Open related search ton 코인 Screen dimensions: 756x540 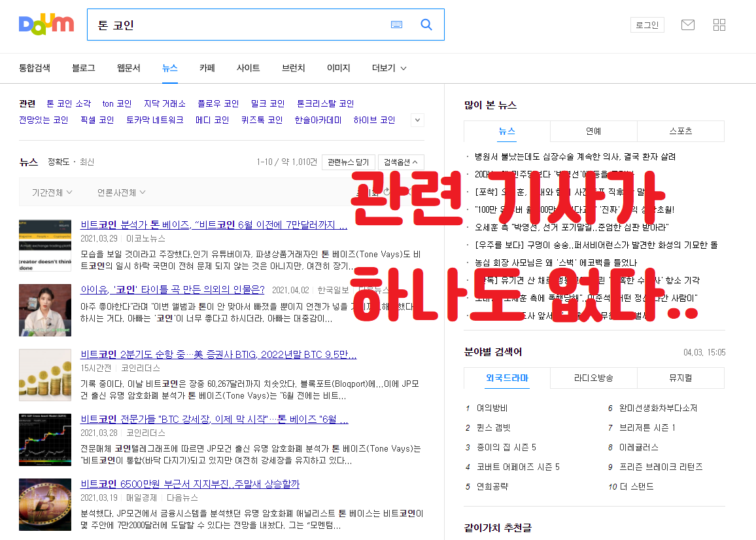(x=116, y=104)
